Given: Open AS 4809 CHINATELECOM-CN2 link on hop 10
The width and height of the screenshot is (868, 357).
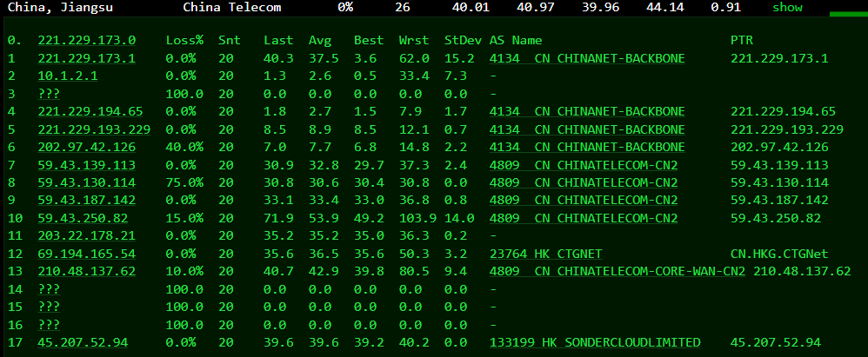Looking at the screenshot, I should pos(584,218).
